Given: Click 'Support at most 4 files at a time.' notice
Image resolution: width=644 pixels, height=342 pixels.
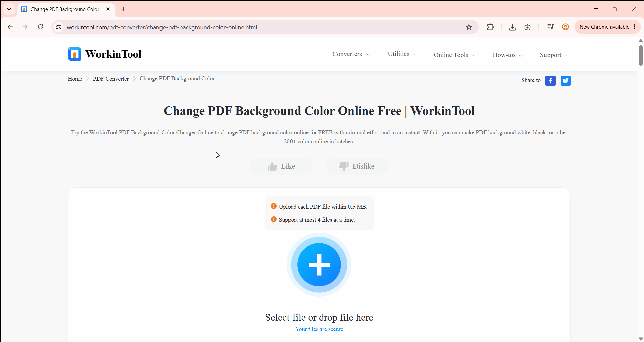Looking at the screenshot, I should [317, 220].
